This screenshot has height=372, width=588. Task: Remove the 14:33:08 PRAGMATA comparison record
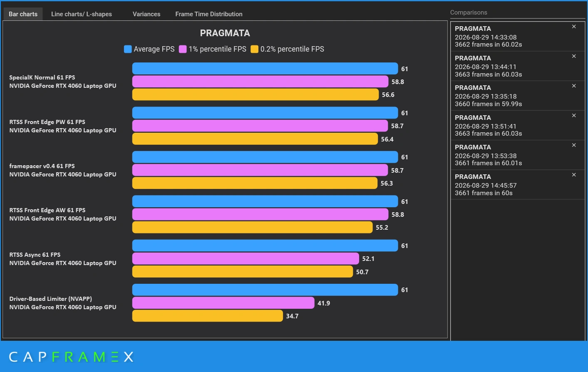[574, 27]
